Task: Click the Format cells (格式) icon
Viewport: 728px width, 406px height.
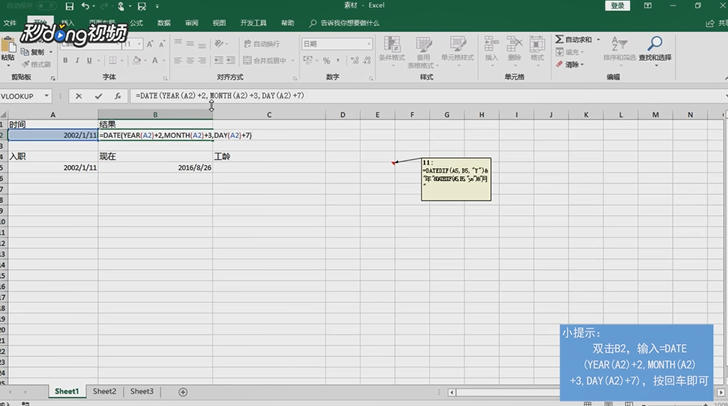Action: coord(537,50)
